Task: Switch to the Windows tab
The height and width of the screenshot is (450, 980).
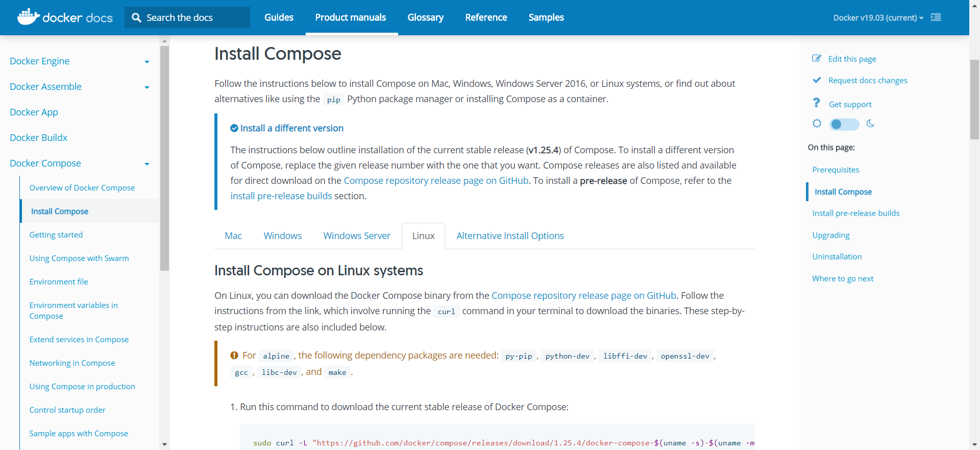Action: 283,235
